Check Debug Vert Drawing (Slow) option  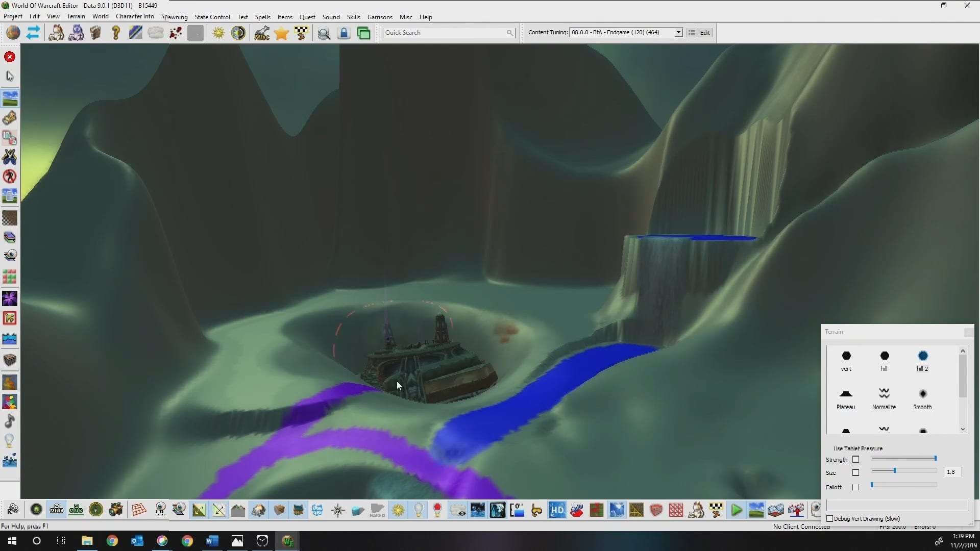click(830, 518)
